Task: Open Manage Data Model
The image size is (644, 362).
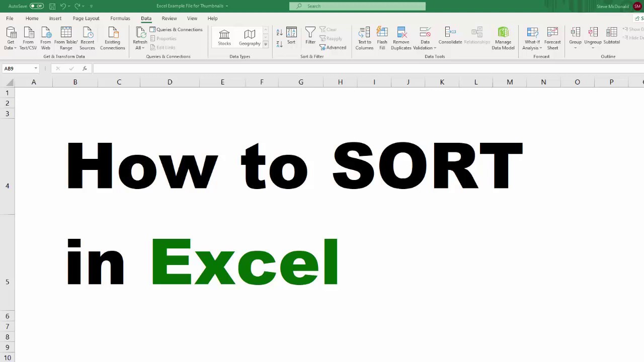Action: tap(503, 39)
